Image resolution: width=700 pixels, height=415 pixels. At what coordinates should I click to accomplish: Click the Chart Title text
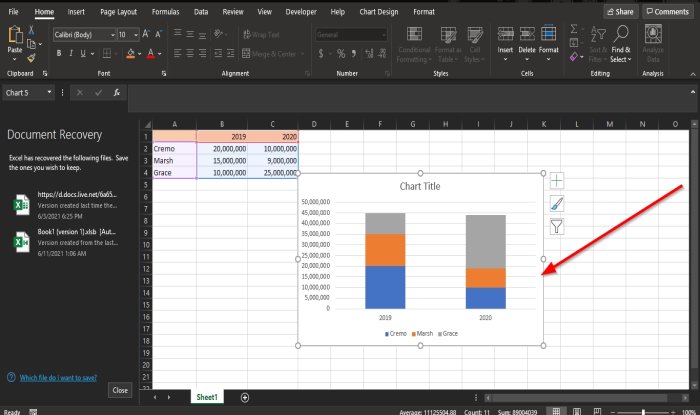[x=420, y=186]
